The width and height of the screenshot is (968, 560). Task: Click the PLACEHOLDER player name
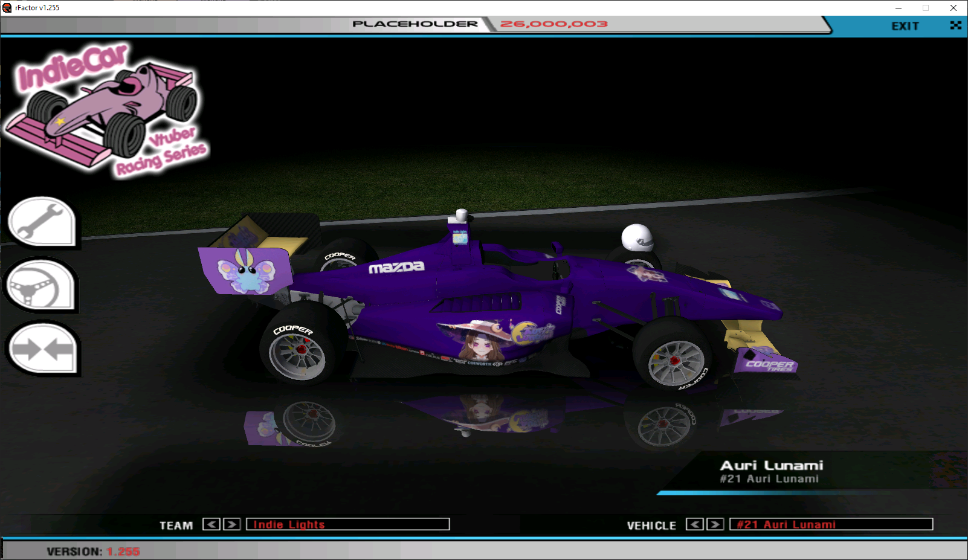pyautogui.click(x=415, y=24)
